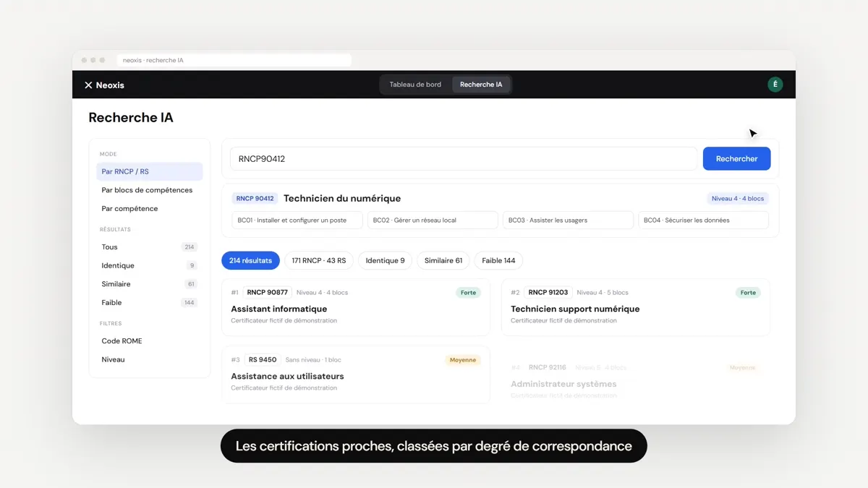Image resolution: width=868 pixels, height=488 pixels.
Task: Select block BC04 Sécuriser les données
Action: point(703,220)
